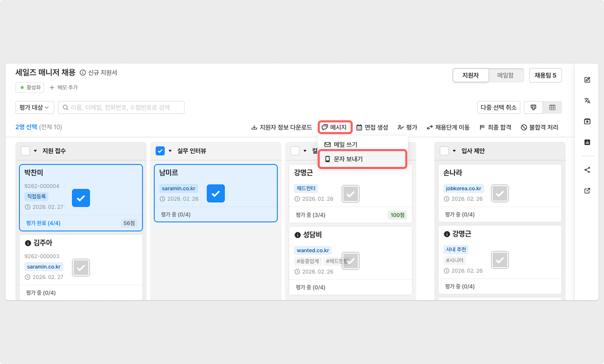Click 평가 중 (3/4) status text

(x=310, y=215)
